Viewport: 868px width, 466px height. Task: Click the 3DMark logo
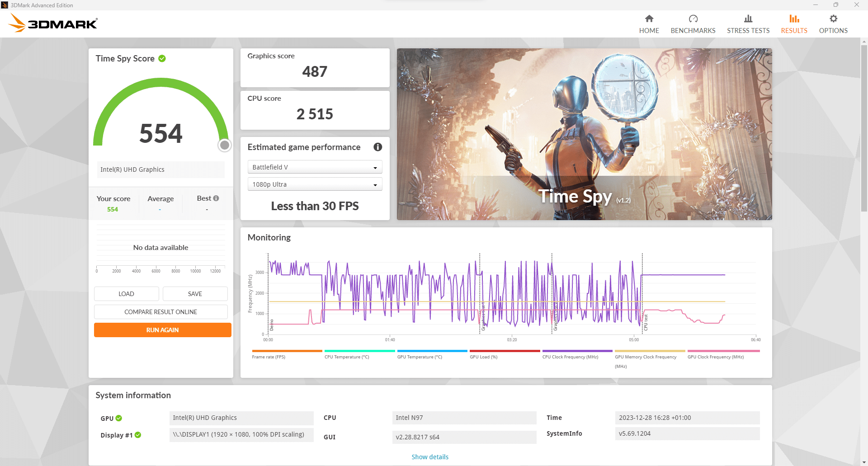pos(53,23)
